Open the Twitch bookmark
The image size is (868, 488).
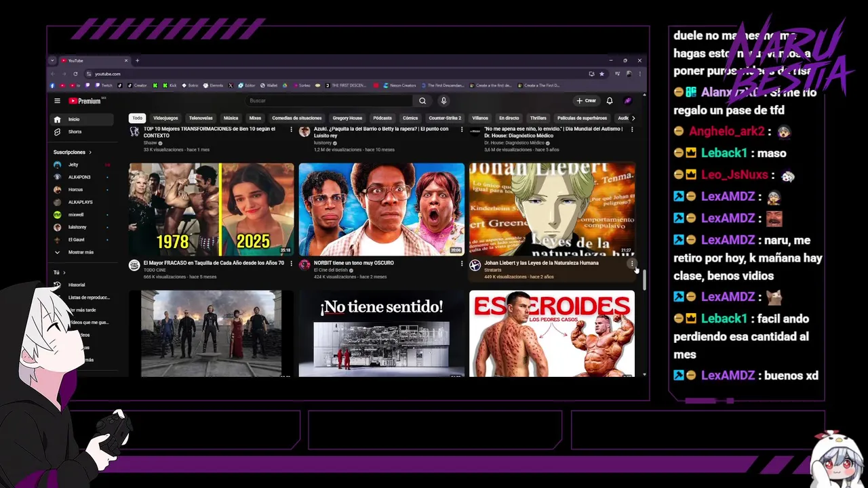tap(104, 85)
